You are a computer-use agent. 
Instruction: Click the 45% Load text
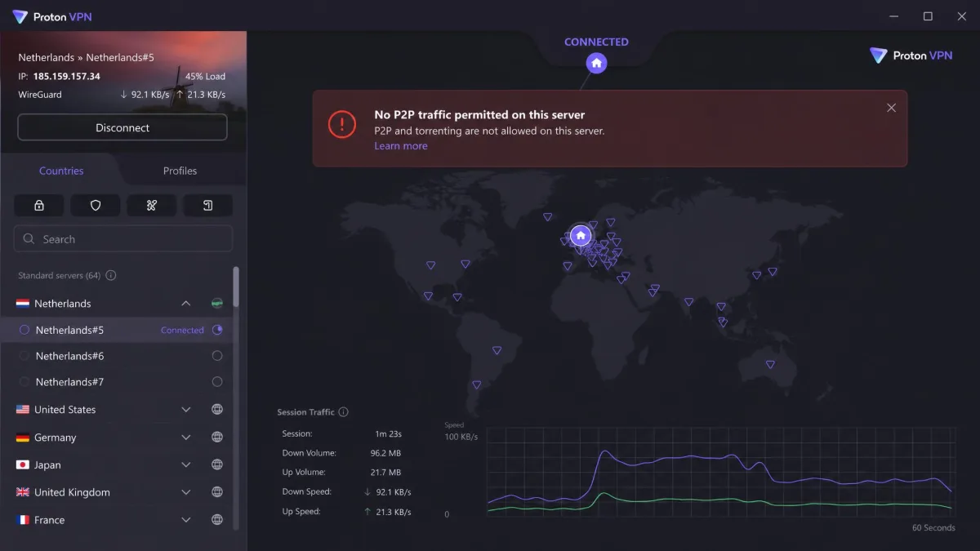pos(205,77)
